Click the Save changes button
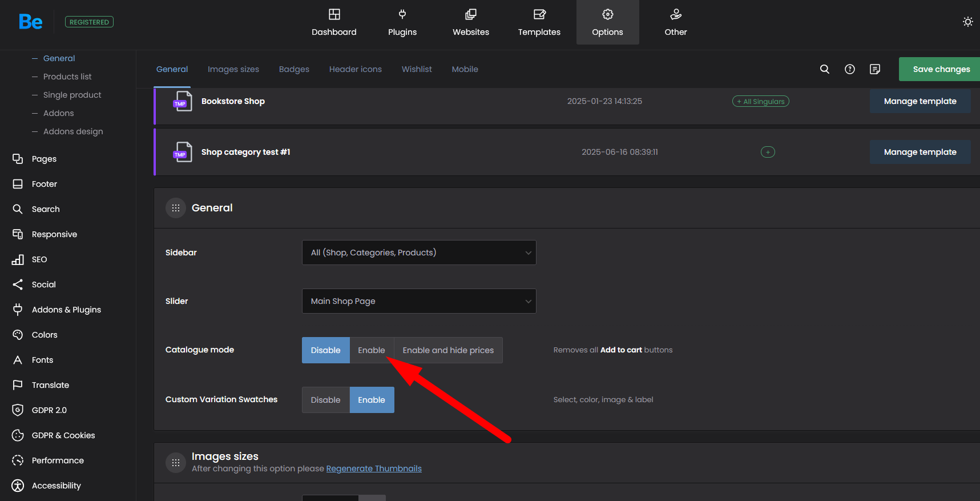 pos(941,69)
